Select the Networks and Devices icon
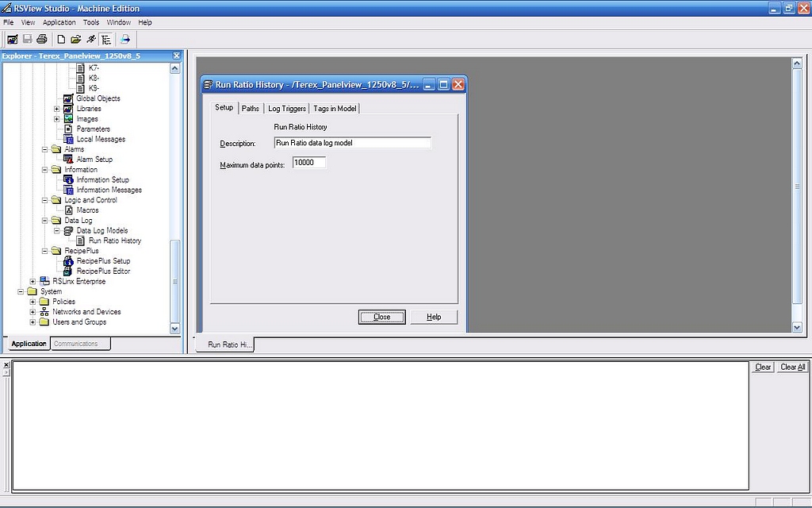 (x=44, y=312)
